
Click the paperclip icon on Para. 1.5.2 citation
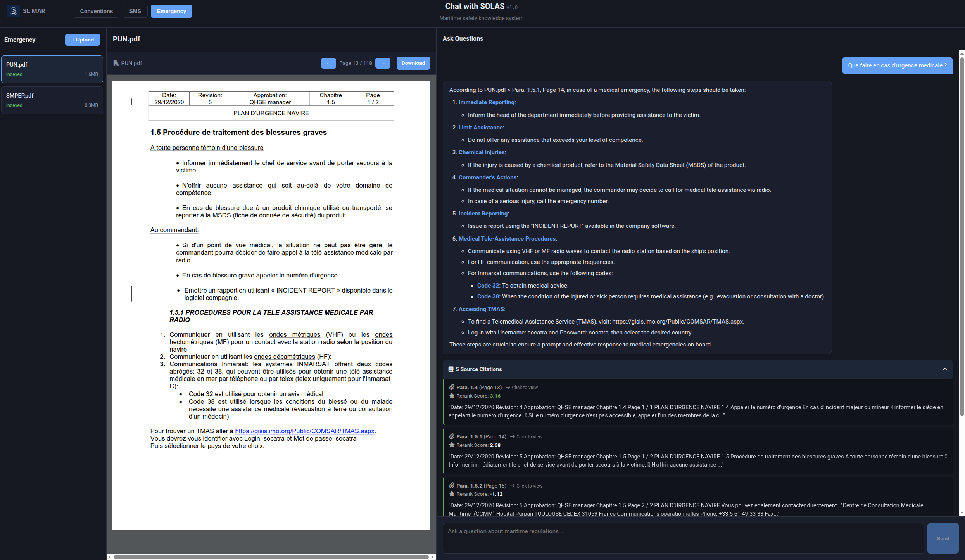tap(451, 485)
